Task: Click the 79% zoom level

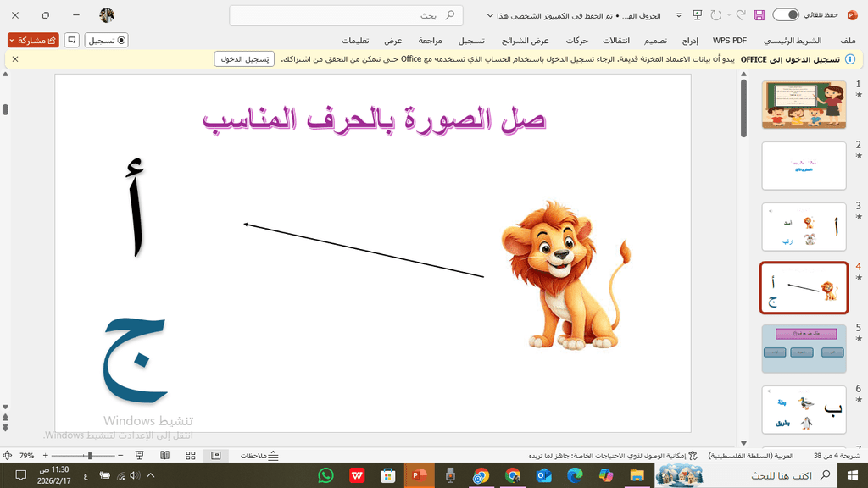Action: point(26,456)
